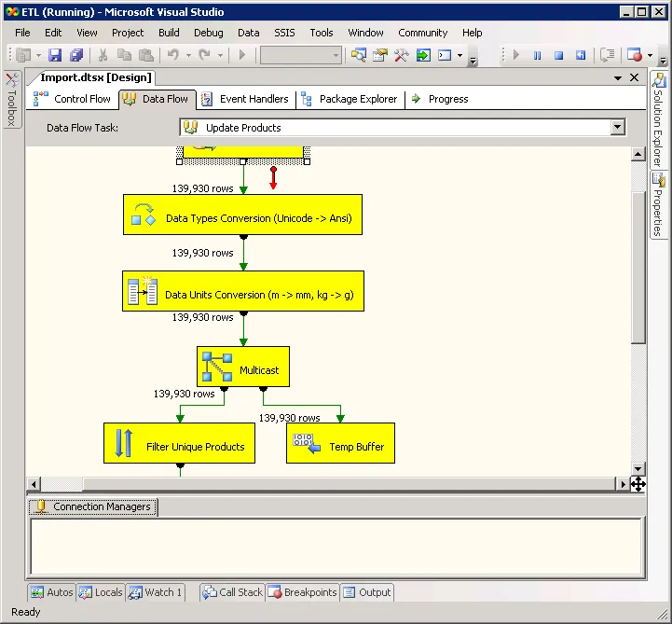Select the Filter Unique Products component
The height and width of the screenshot is (624, 672).
click(x=180, y=444)
